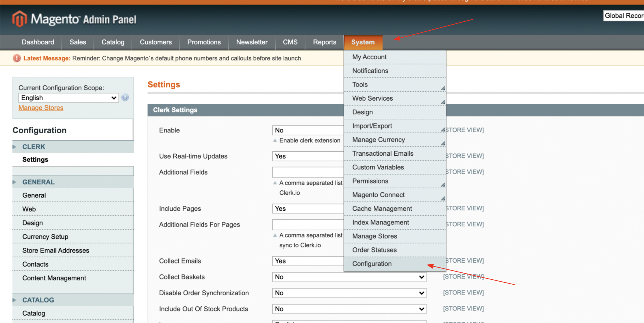Viewport: 644px width, 323px height.
Task: Click the scope help question icon
Action: pos(125,98)
